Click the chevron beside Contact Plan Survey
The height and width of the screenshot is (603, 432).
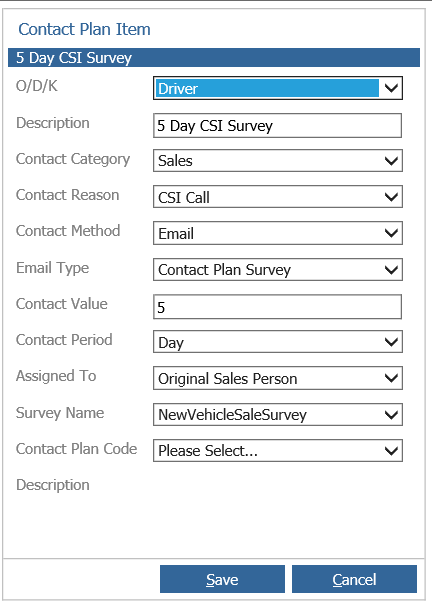[391, 269]
